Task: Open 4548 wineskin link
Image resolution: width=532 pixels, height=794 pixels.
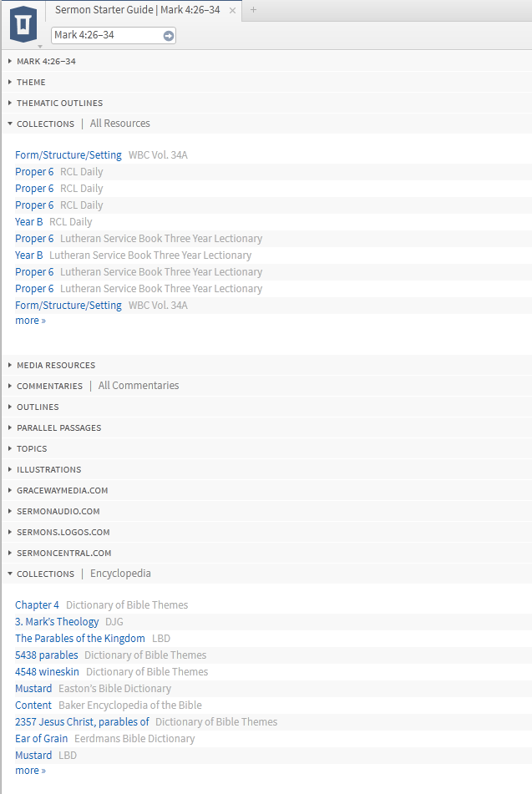Action: (47, 672)
